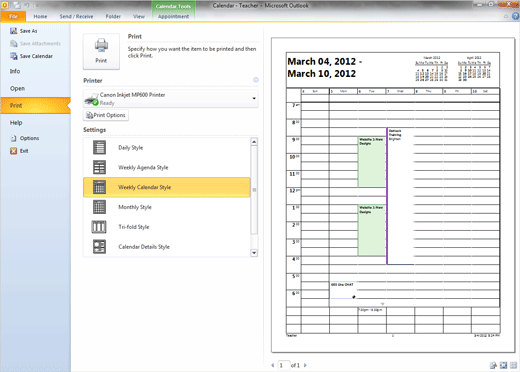Select Daily Style print layout
The width and height of the screenshot is (520, 372).
click(166, 148)
